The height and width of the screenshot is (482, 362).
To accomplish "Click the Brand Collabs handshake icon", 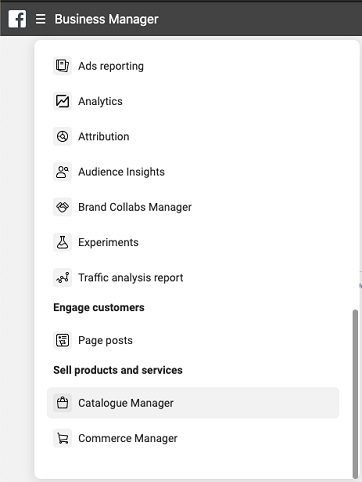I will pyautogui.click(x=62, y=207).
